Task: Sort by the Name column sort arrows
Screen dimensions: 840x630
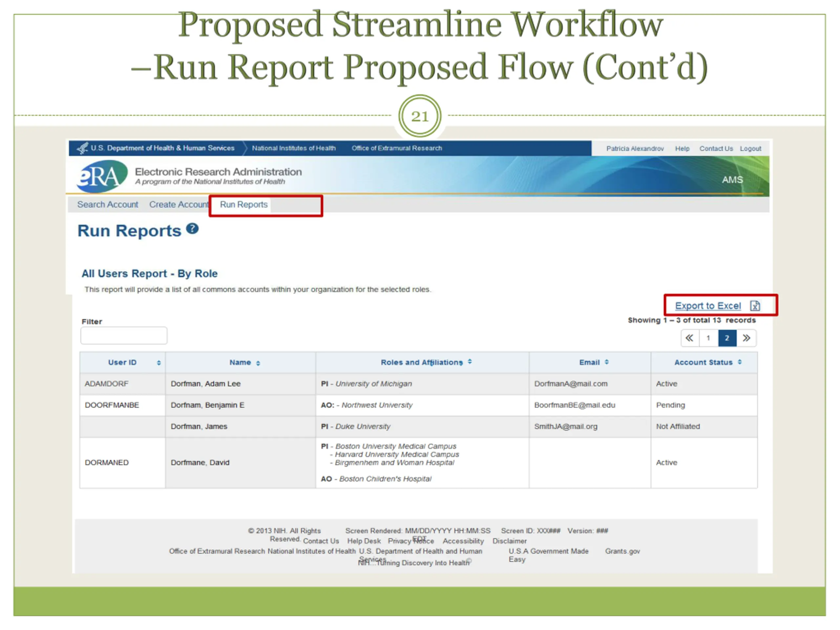Action: pos(258,364)
